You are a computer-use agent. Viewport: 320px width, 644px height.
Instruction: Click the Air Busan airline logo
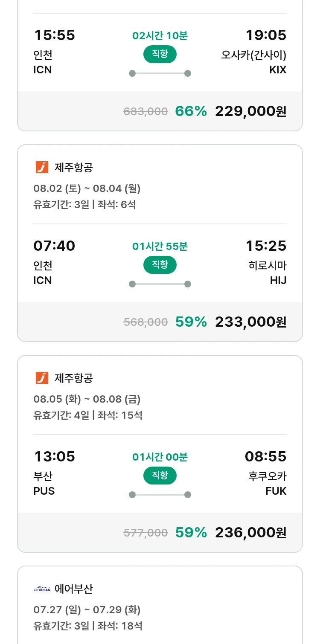coord(42,589)
